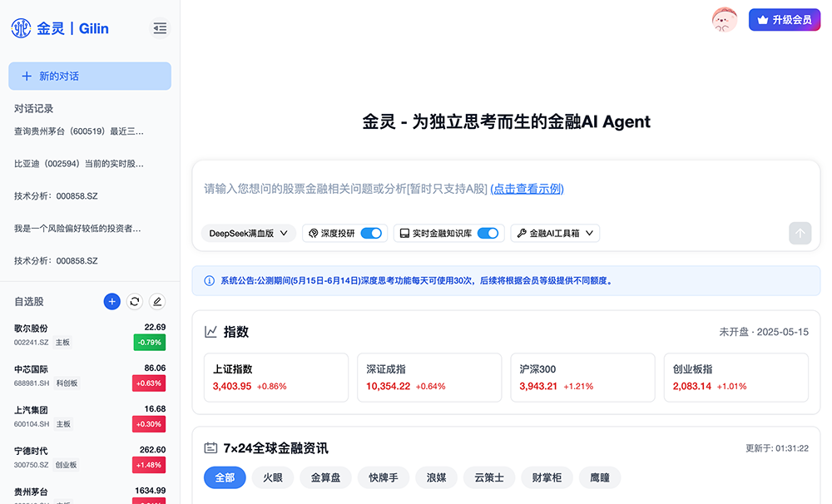Open the 点击查看示例 link

point(527,188)
